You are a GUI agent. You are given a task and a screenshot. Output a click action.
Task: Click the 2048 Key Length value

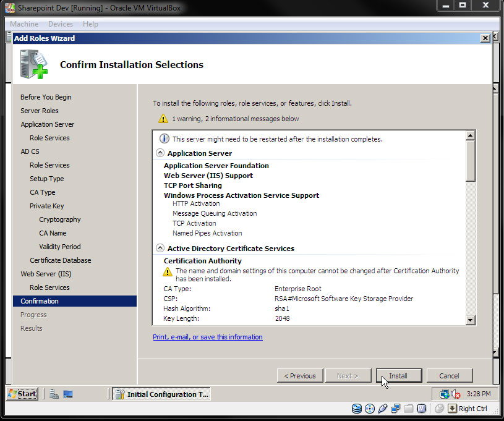coord(282,318)
